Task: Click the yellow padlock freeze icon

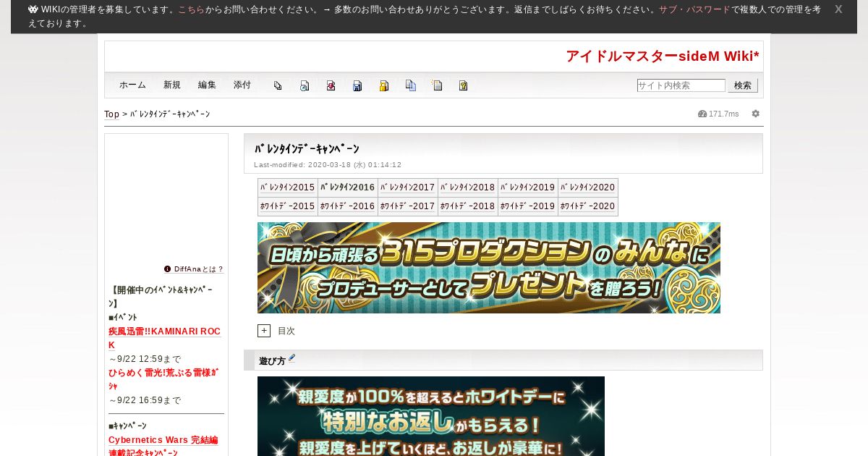Action: (x=384, y=85)
